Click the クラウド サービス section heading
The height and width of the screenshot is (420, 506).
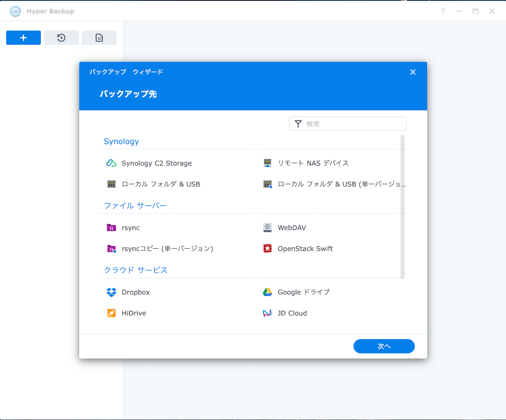coord(136,270)
